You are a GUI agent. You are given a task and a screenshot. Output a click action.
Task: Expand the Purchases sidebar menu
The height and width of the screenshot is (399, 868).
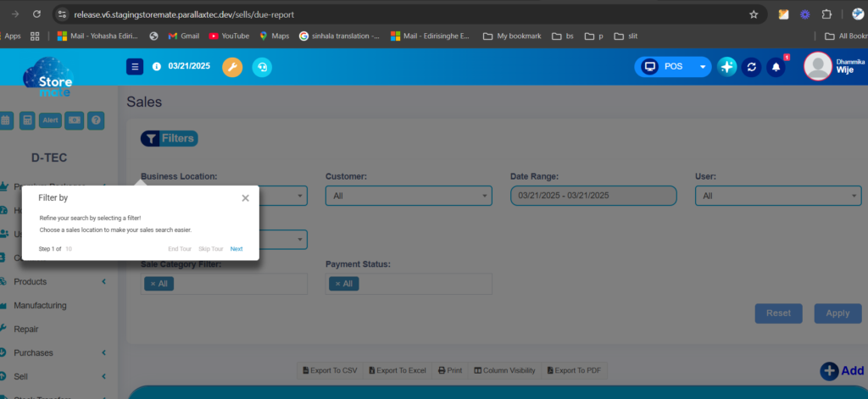click(53, 353)
